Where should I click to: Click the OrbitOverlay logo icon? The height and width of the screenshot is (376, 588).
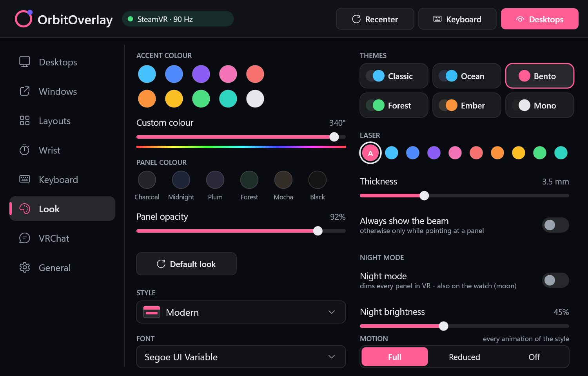pos(24,18)
